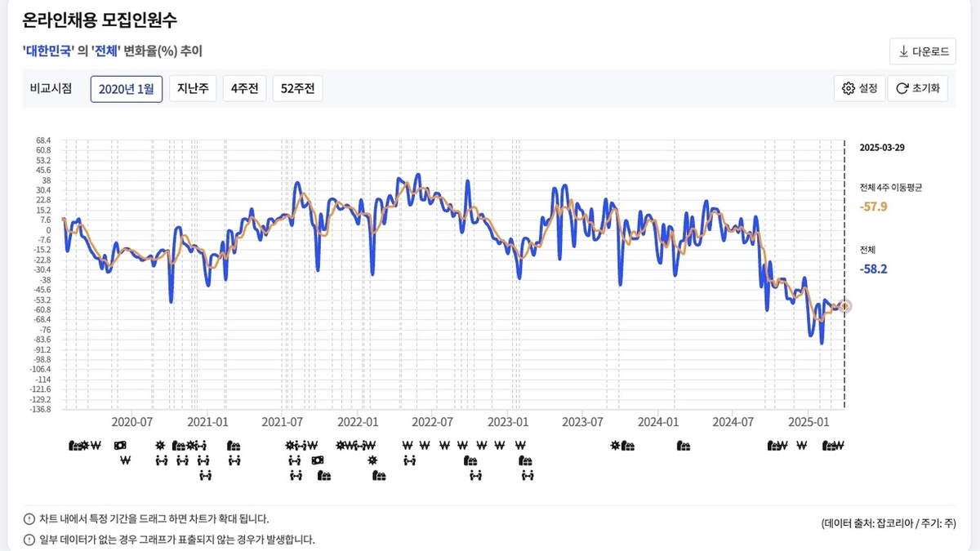Select the 2020년 1월 comparison tab

(126, 88)
